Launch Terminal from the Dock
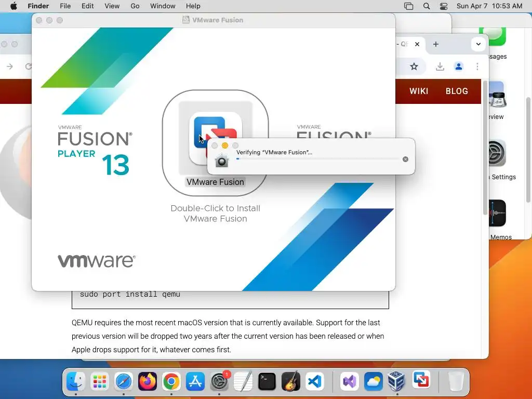This screenshot has height=399, width=532. [267, 381]
